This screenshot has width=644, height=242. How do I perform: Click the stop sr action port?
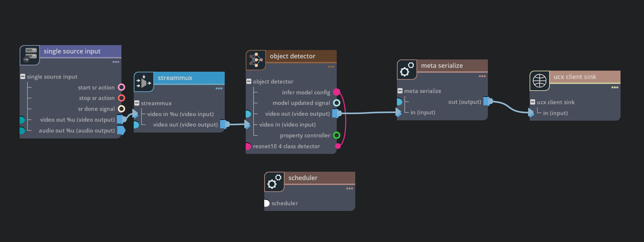121,98
